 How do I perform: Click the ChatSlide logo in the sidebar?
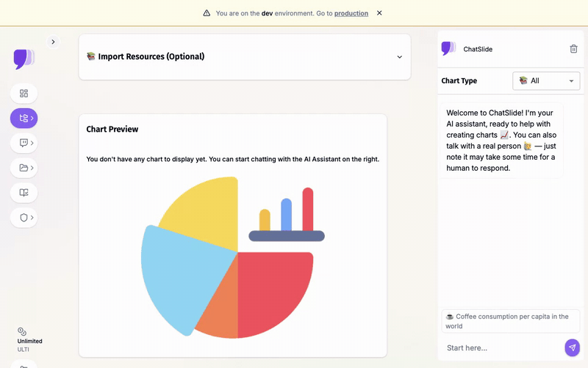click(x=24, y=60)
